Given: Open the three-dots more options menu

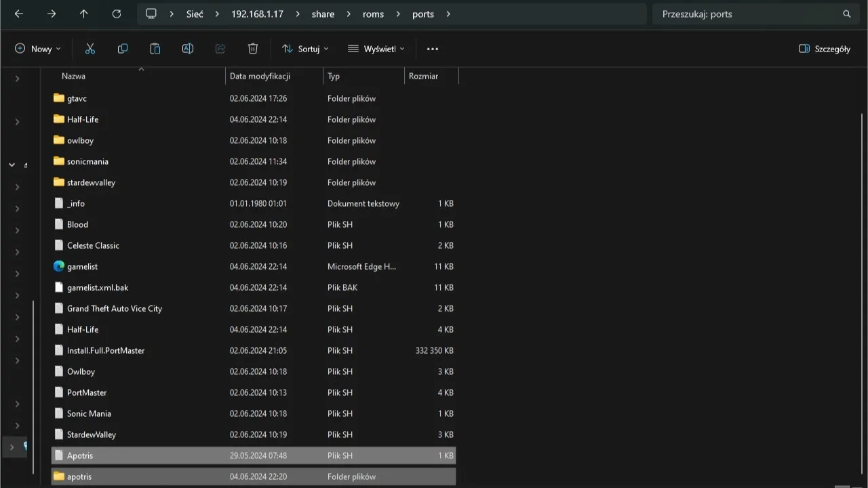Looking at the screenshot, I should pyautogui.click(x=433, y=49).
